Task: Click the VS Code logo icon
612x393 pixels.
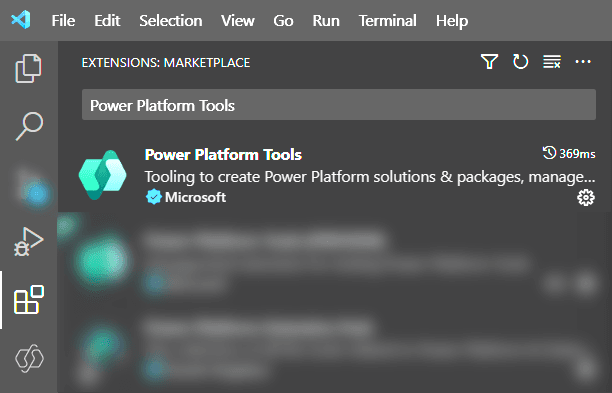Action: (x=21, y=20)
